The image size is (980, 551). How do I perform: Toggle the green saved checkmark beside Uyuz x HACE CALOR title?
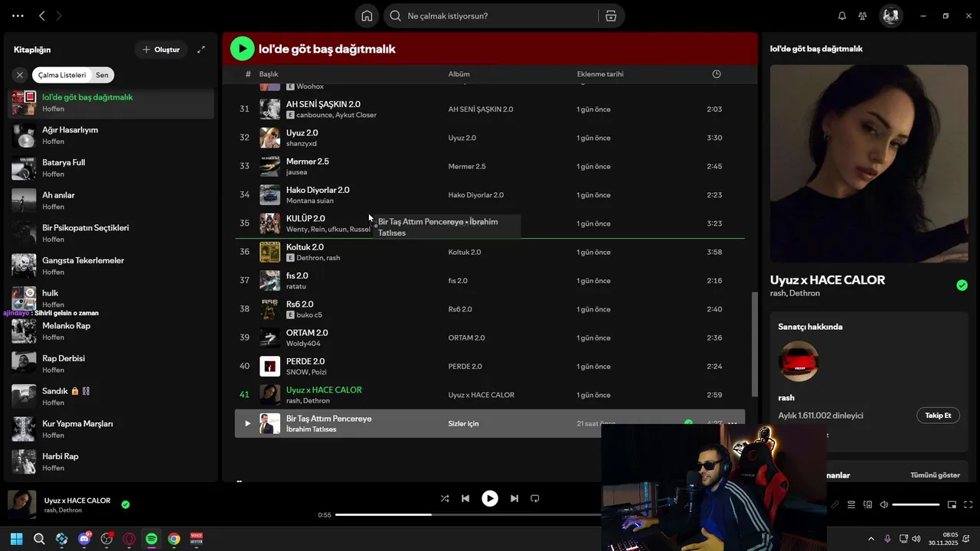(x=962, y=285)
